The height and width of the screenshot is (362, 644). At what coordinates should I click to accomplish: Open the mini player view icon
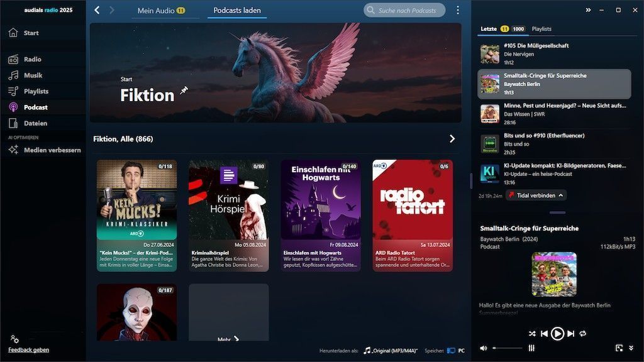click(618, 348)
